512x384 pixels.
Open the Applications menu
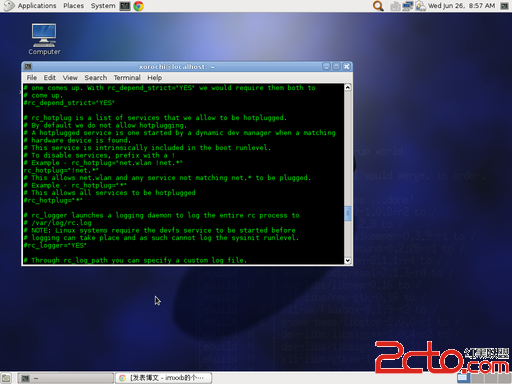pyautogui.click(x=37, y=6)
